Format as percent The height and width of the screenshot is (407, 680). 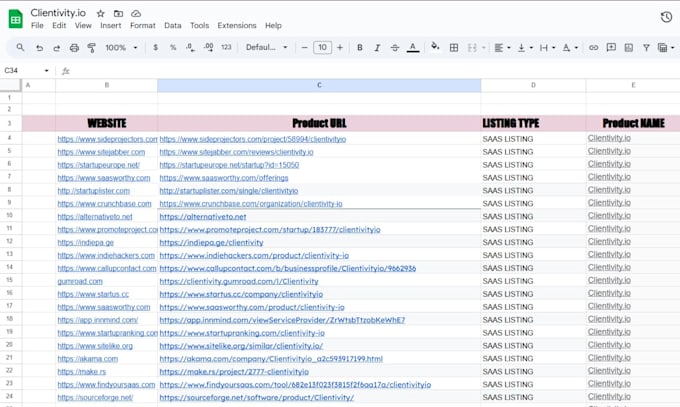coord(173,47)
